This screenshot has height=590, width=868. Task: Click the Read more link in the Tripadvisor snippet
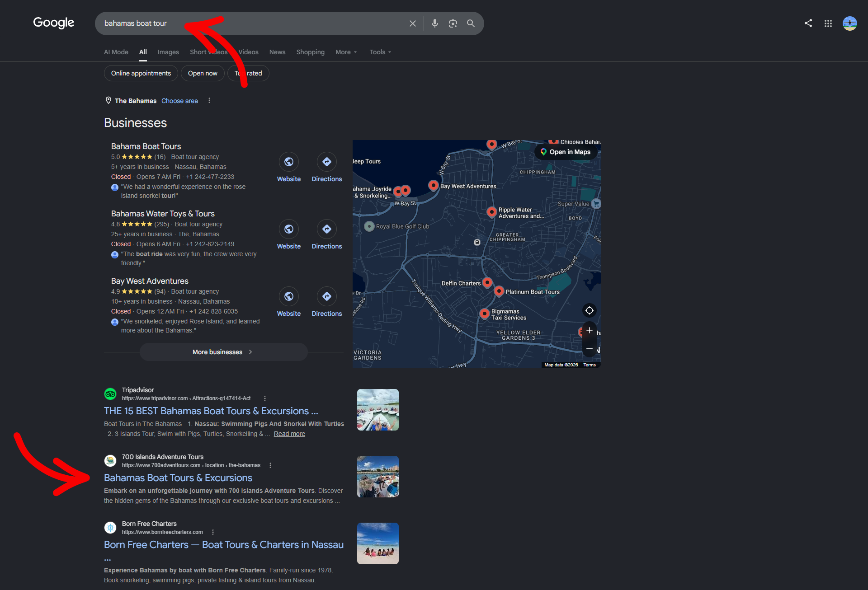[x=289, y=434]
